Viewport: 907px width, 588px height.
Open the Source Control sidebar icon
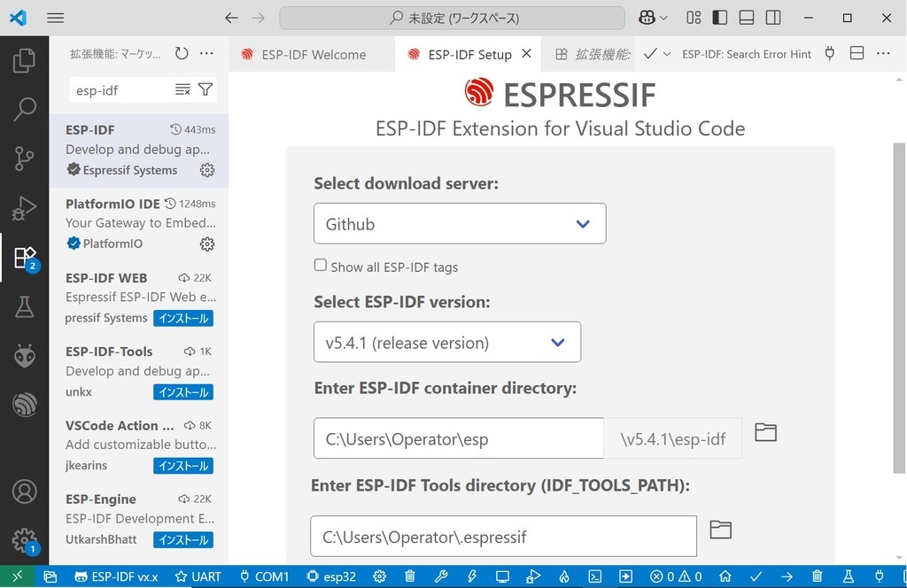[24, 158]
